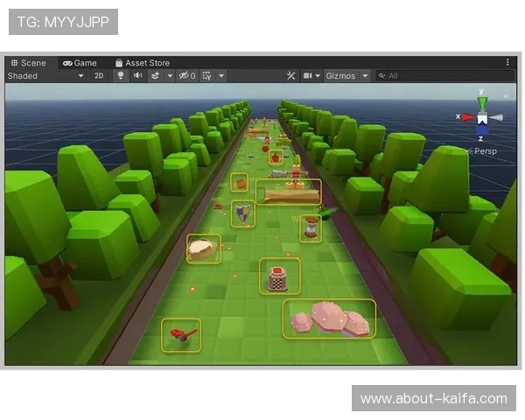Click the red X axis gizmo cone
The image size is (525, 420).
(x=466, y=116)
